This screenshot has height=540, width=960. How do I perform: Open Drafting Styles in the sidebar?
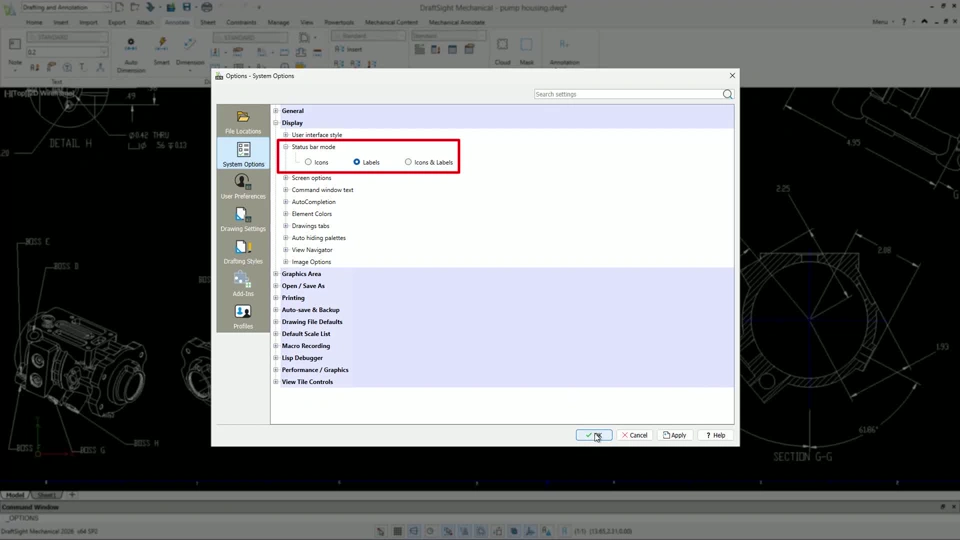[243, 251]
